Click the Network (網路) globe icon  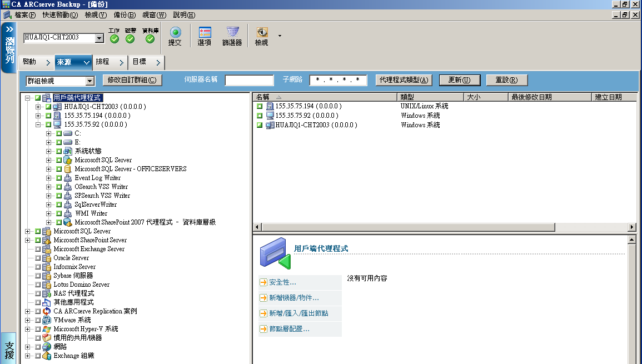tap(47, 347)
